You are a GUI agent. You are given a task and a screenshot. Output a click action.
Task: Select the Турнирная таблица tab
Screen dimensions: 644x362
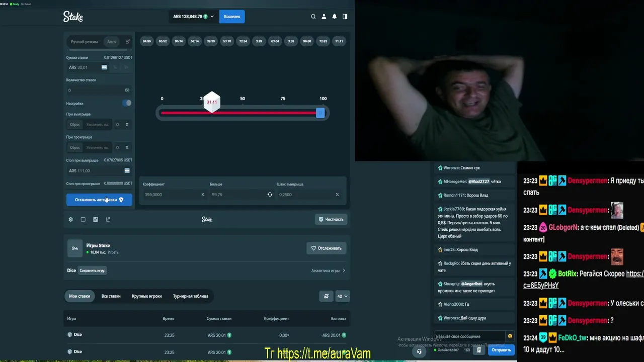click(191, 296)
